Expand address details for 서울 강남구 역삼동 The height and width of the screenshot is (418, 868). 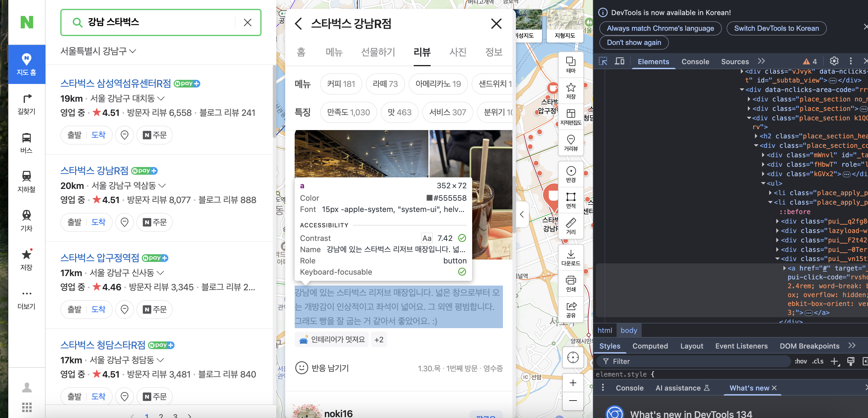(x=162, y=186)
